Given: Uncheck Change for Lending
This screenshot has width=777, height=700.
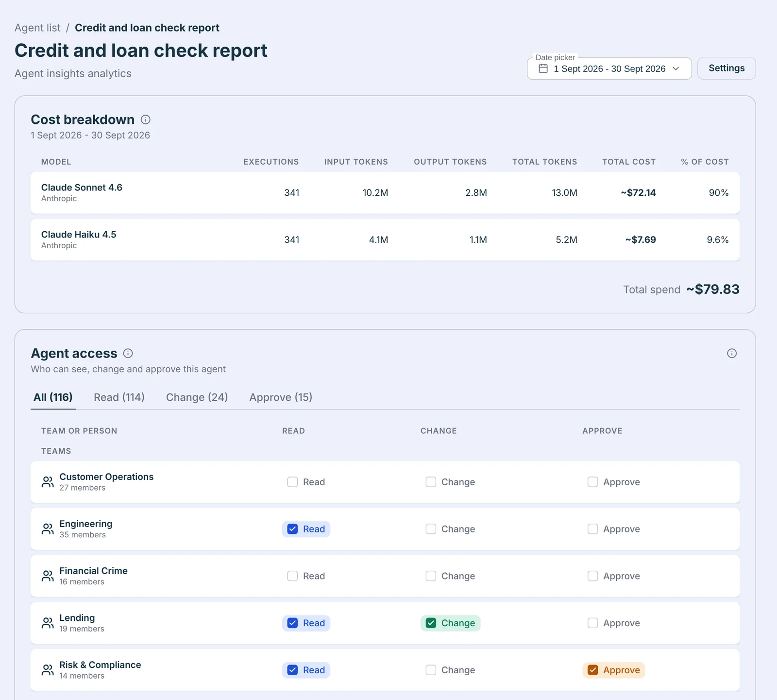Looking at the screenshot, I should [x=431, y=623].
